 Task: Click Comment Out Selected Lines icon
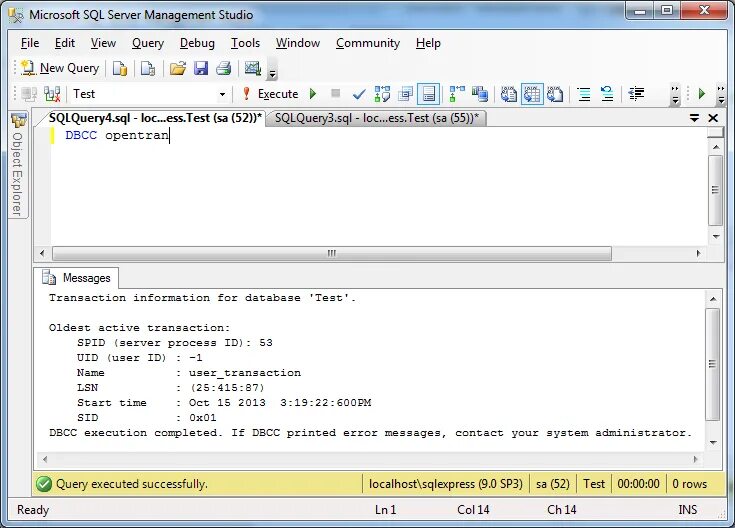click(x=584, y=94)
